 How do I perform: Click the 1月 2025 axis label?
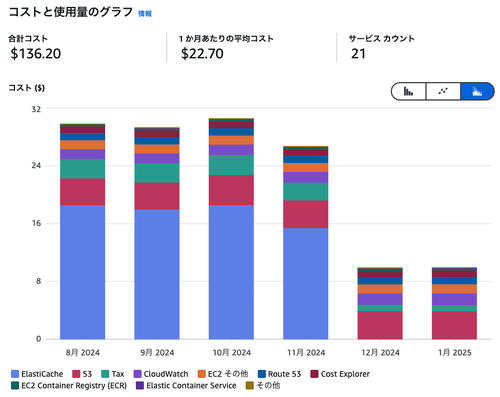[454, 353]
